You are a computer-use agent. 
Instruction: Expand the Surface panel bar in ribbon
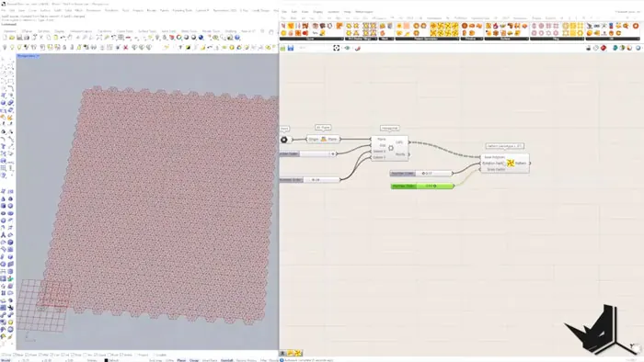pos(506,39)
